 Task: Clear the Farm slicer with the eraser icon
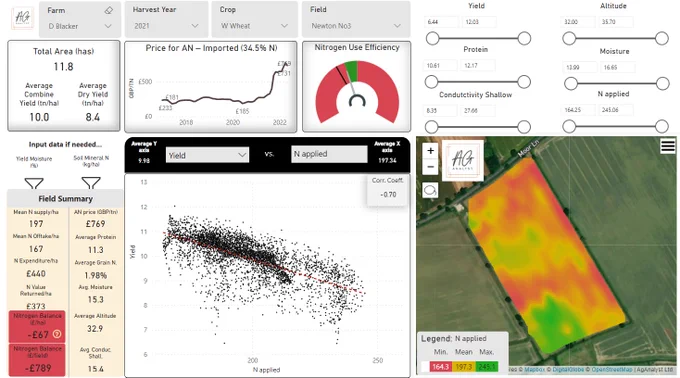(108, 10)
